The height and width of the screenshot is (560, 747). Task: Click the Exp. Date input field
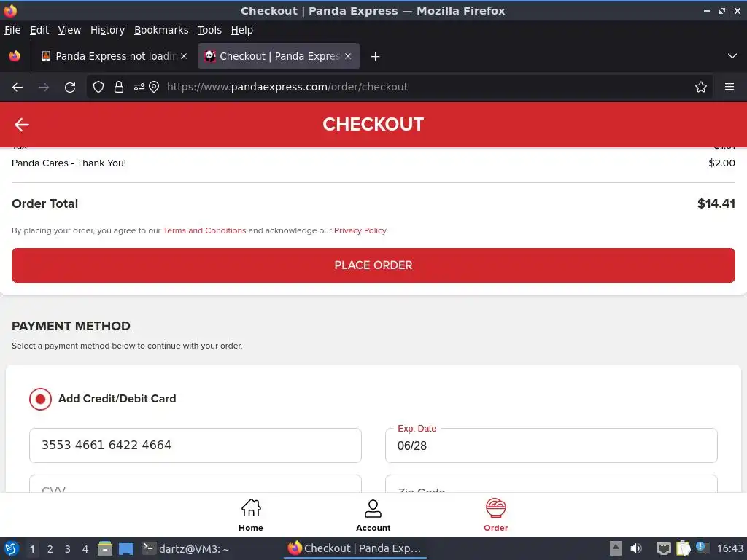click(551, 446)
